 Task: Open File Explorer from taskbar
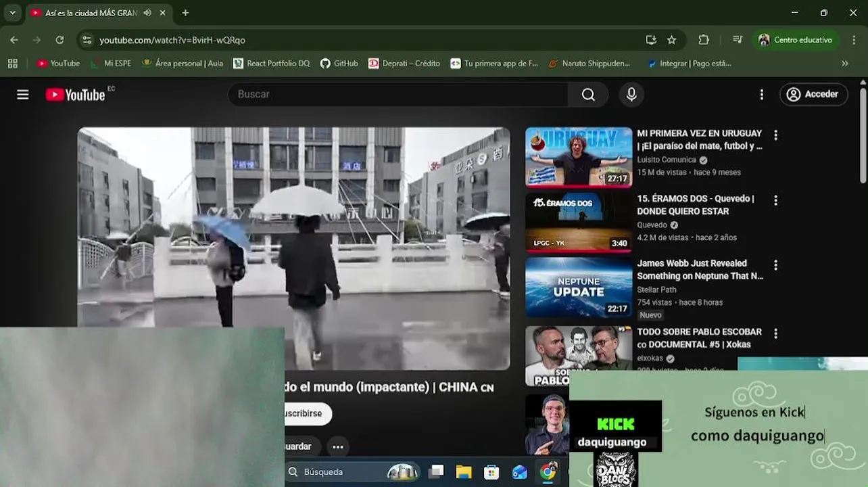[464, 471]
